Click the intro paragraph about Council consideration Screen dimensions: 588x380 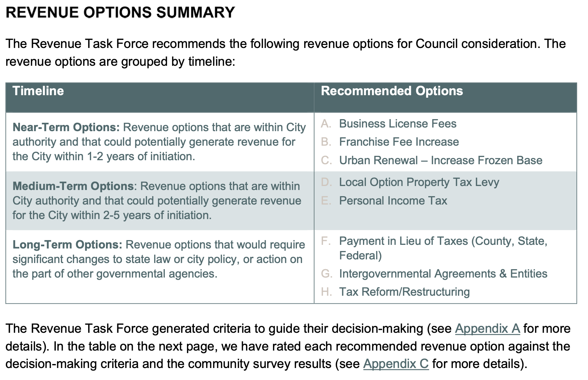click(x=285, y=52)
